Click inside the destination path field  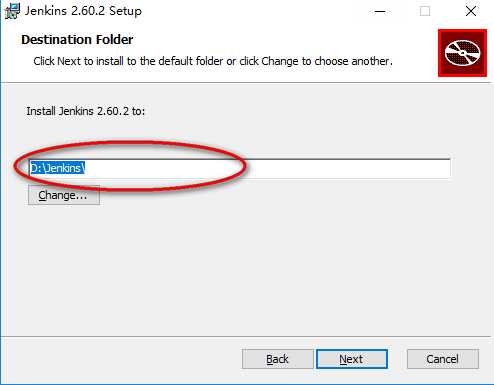(x=239, y=168)
